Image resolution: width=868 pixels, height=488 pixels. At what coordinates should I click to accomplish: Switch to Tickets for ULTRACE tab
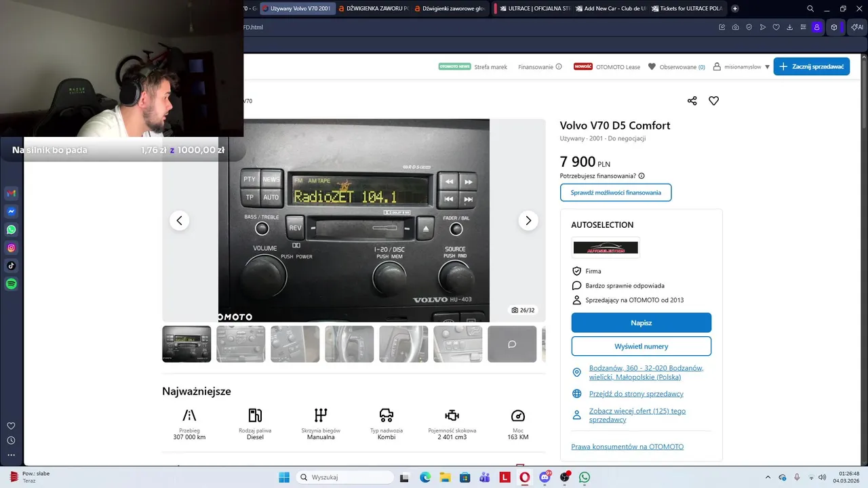click(686, 9)
